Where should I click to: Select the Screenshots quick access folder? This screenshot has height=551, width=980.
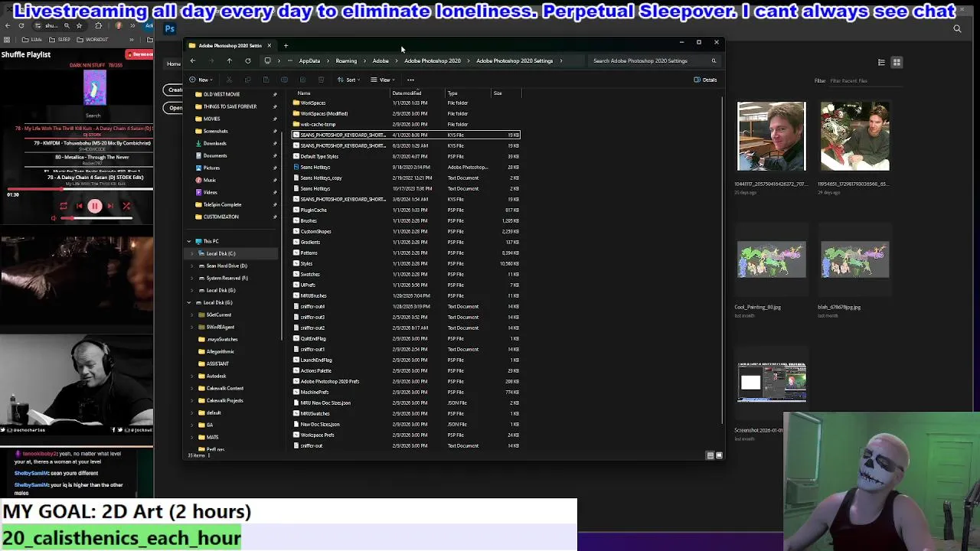click(x=215, y=131)
